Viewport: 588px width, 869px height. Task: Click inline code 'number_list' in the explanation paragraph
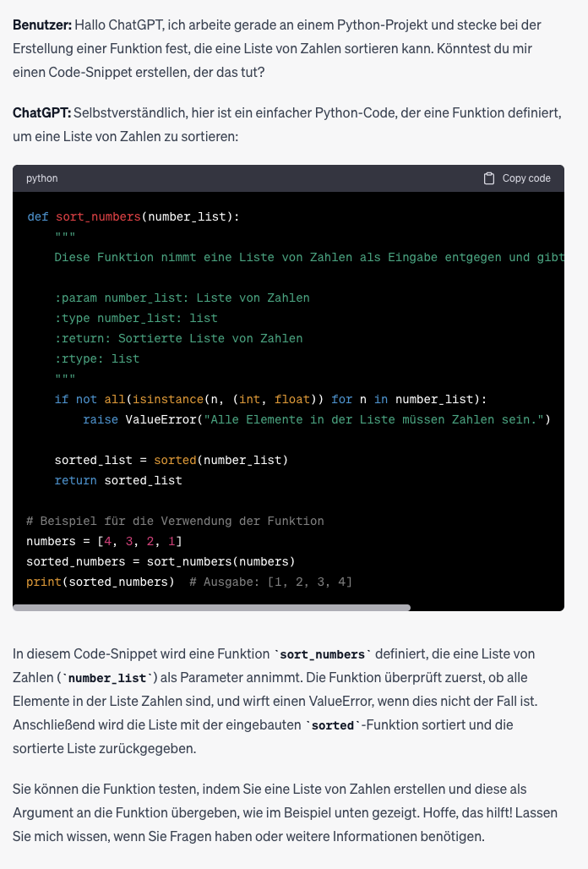point(108,678)
